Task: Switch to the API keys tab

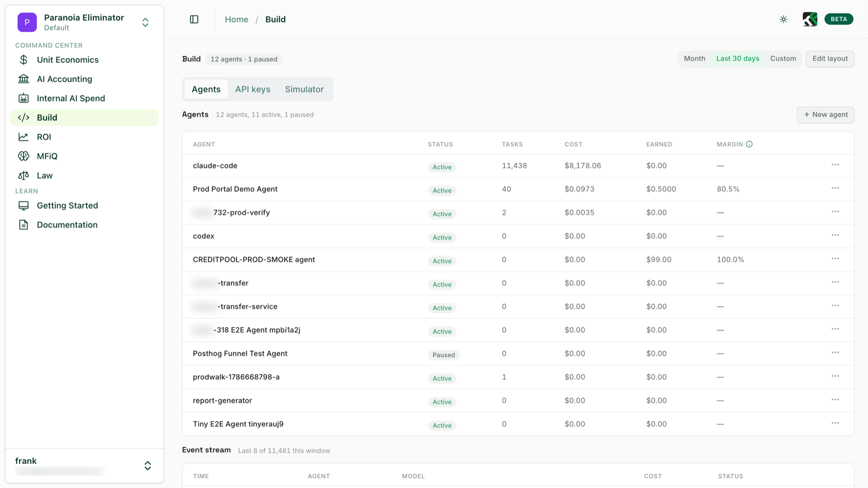Action: click(x=253, y=89)
